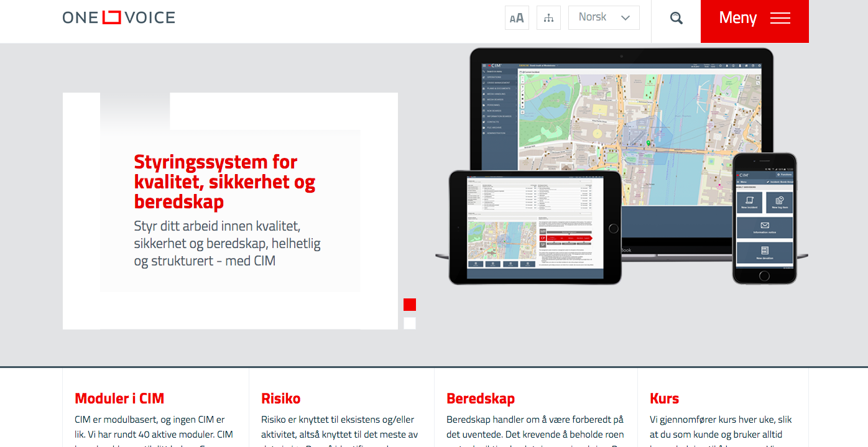This screenshot has height=447, width=868.
Task: Click the Styringssystem for kvalitet headline
Action: tap(225, 182)
